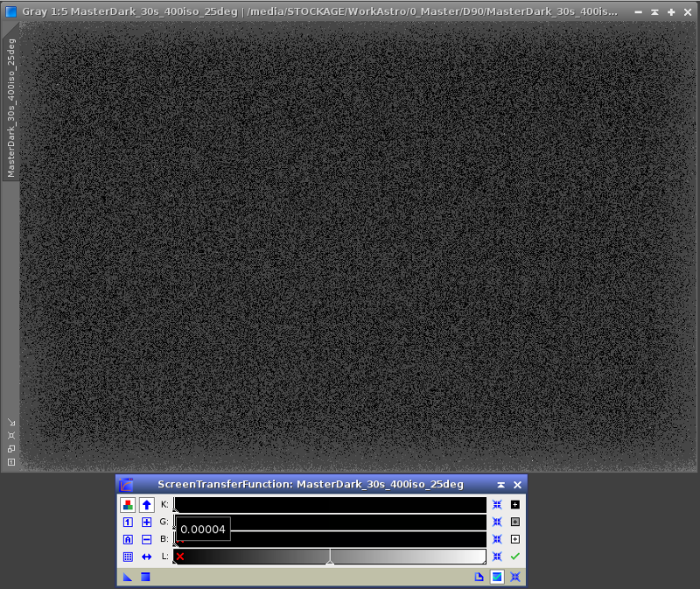Select the zoom out mode icon
The image size is (700, 589).
[146, 539]
